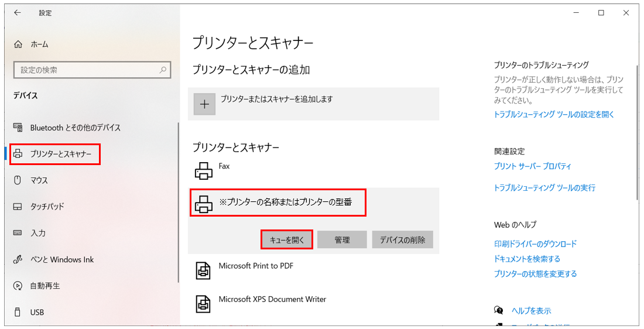This screenshot has width=644, height=329.
Task: Open 印刷ドライバーのダウンロード link
Action: [x=535, y=244]
